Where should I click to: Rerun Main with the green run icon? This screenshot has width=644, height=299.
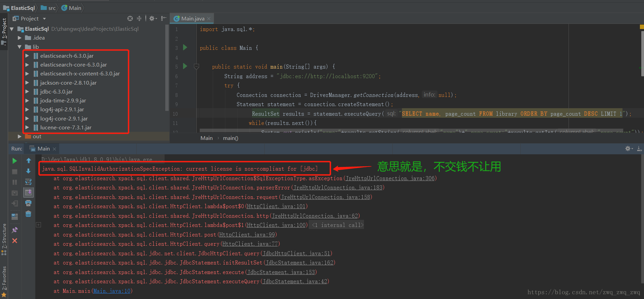[x=15, y=161]
